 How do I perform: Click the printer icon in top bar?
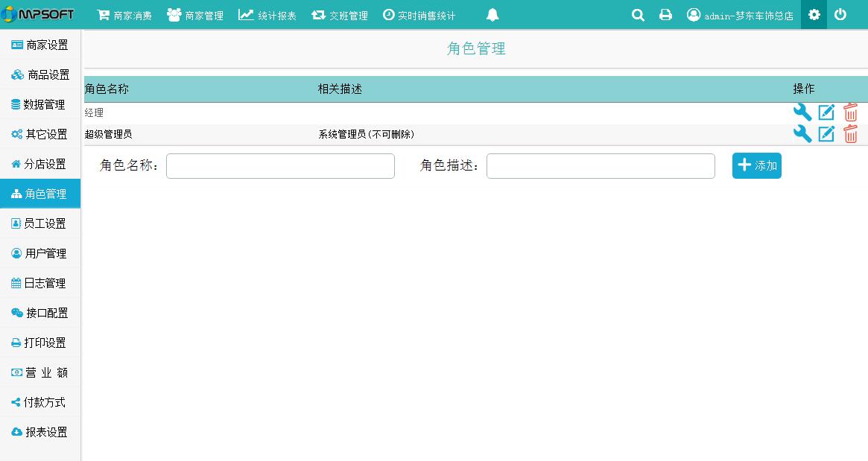pyautogui.click(x=665, y=15)
